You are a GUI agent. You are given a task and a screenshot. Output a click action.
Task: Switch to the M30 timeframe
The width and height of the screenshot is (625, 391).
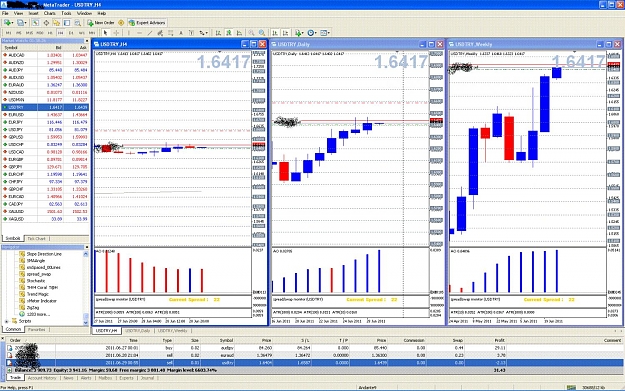[x=40, y=33]
